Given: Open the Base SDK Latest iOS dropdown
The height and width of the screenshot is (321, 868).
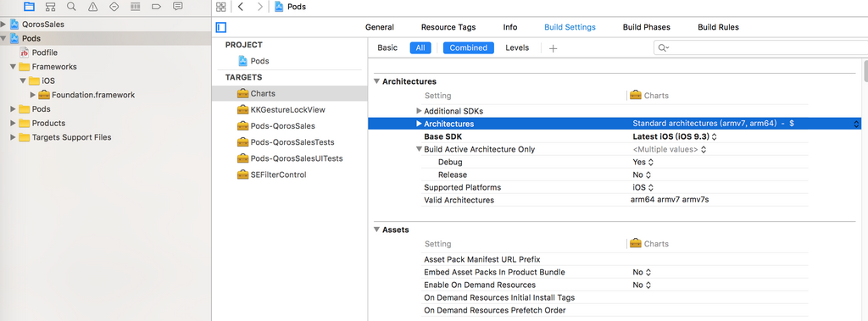Looking at the screenshot, I should [675, 136].
